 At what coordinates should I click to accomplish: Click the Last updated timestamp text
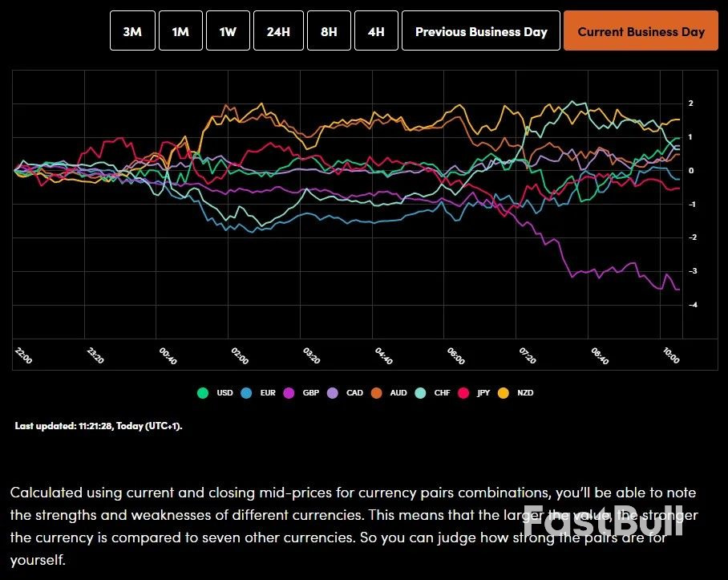tap(99, 426)
